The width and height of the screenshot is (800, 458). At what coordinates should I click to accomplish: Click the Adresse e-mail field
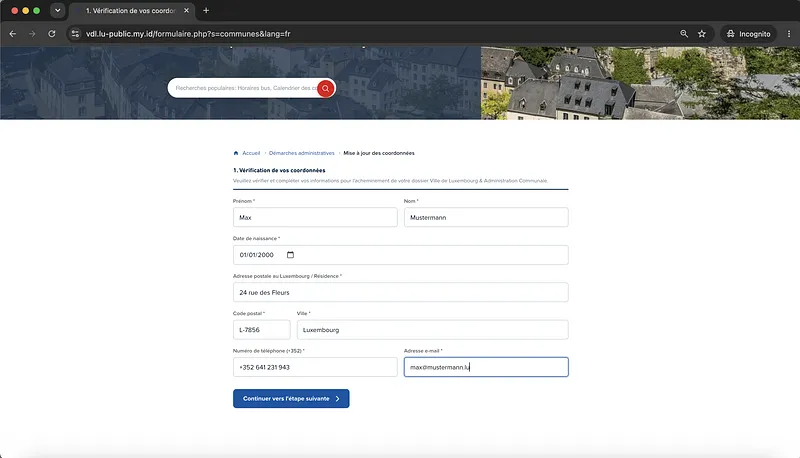pyautogui.click(x=486, y=367)
